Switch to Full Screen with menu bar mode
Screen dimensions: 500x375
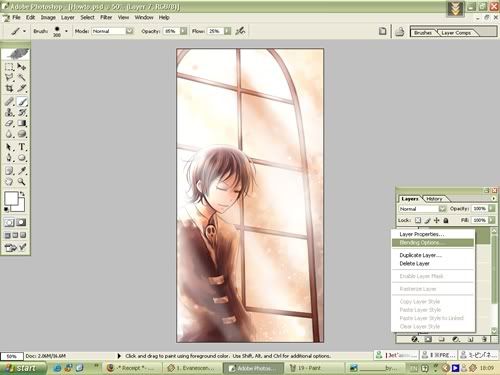[x=15, y=235]
